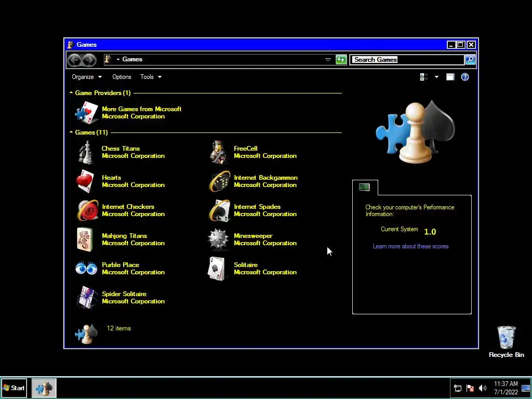Select the Mahjong Titans tile icon

pos(85,240)
